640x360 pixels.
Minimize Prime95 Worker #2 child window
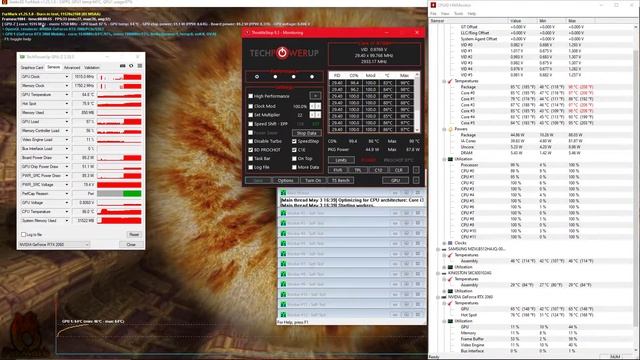click(395, 223)
